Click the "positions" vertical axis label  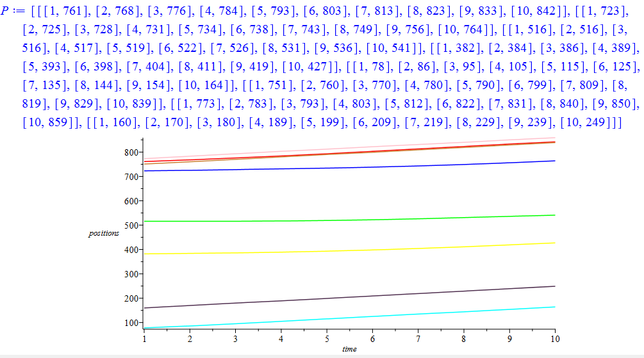104,234
